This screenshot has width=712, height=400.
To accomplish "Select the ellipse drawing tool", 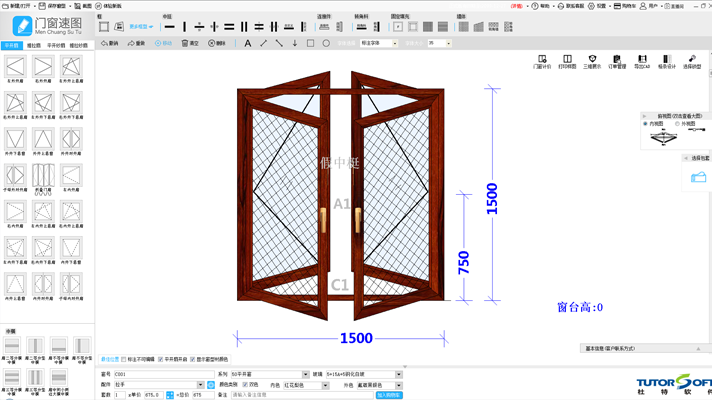I will tap(326, 44).
